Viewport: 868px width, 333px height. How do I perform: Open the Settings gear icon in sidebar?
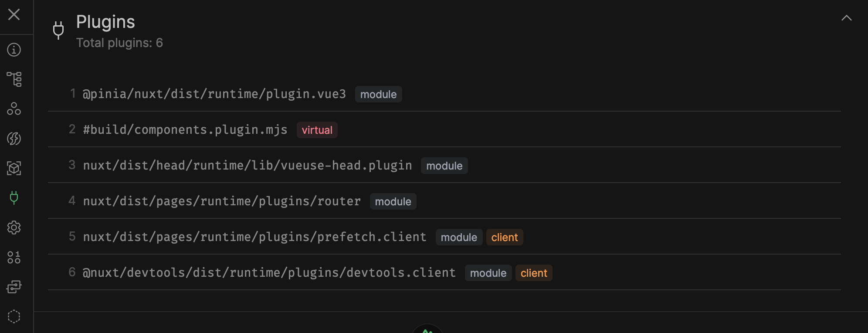point(14,228)
